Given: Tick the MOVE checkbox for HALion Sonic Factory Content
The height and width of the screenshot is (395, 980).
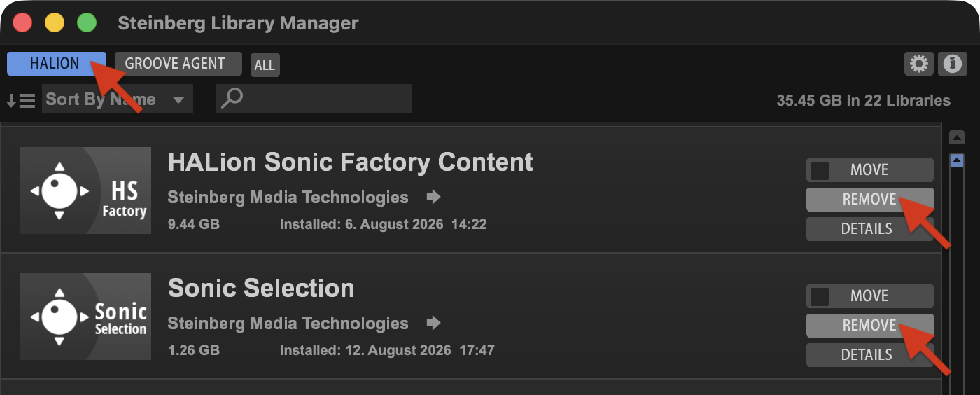Looking at the screenshot, I should [x=819, y=170].
